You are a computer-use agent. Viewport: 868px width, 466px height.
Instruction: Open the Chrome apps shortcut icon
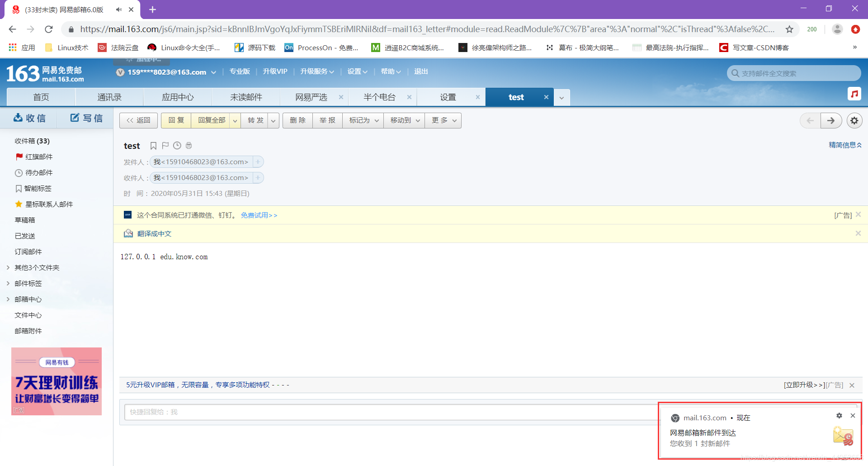click(13, 48)
